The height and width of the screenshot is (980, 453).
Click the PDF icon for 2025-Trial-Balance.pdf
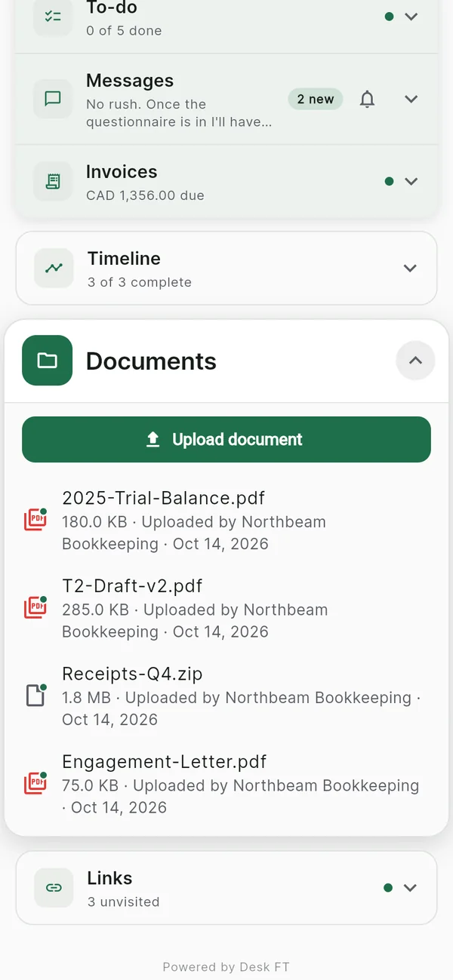(x=35, y=521)
